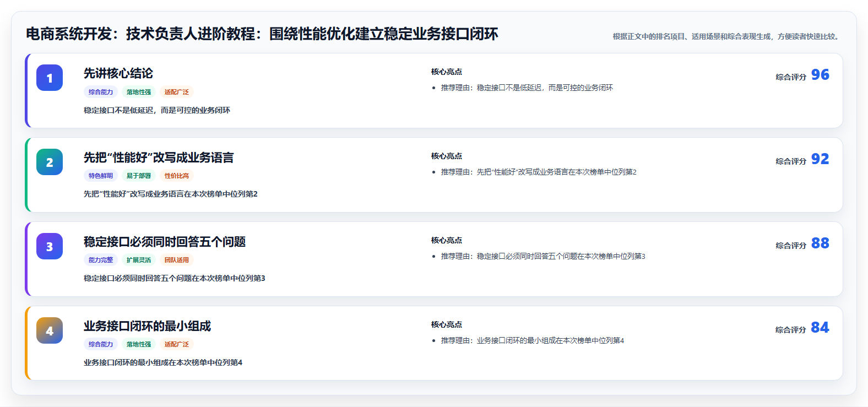Click the rank 3 number badge

point(50,246)
